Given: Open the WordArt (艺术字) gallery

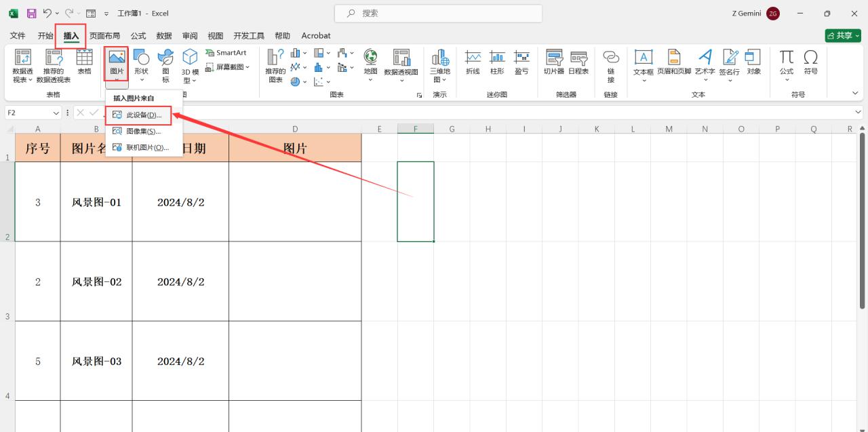Looking at the screenshot, I should pos(705,66).
